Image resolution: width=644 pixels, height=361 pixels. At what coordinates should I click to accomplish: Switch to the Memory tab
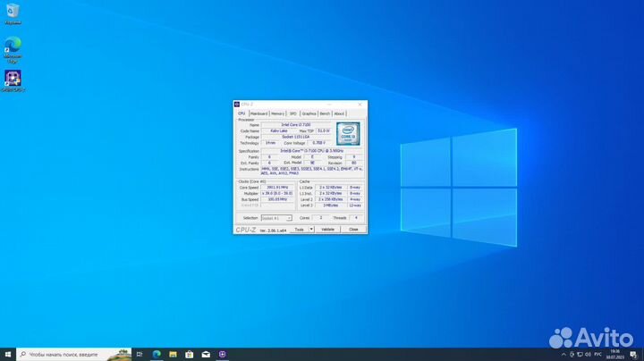point(277,113)
